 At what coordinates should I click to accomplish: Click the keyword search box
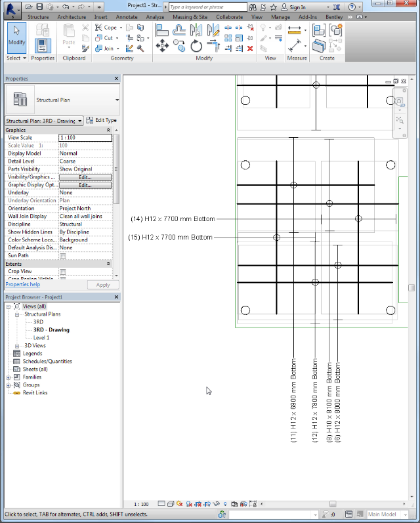207,7
